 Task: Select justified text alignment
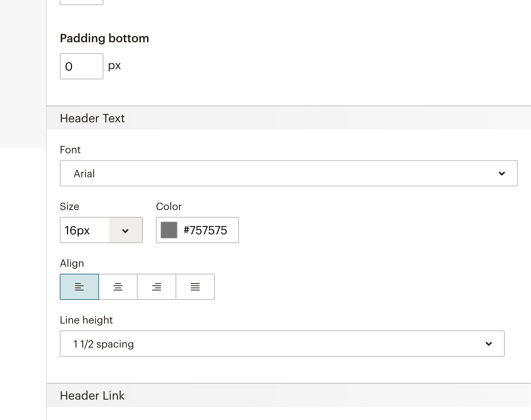pos(195,287)
